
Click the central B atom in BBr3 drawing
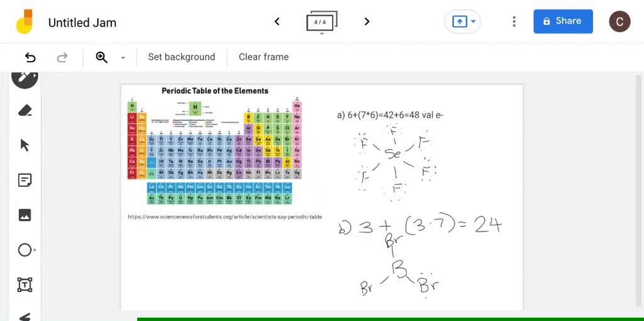point(398,268)
